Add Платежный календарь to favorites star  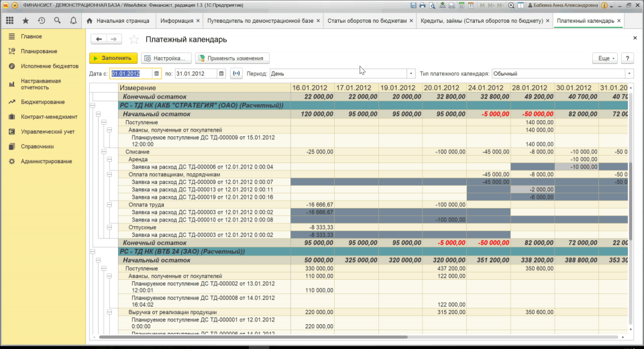(133, 40)
